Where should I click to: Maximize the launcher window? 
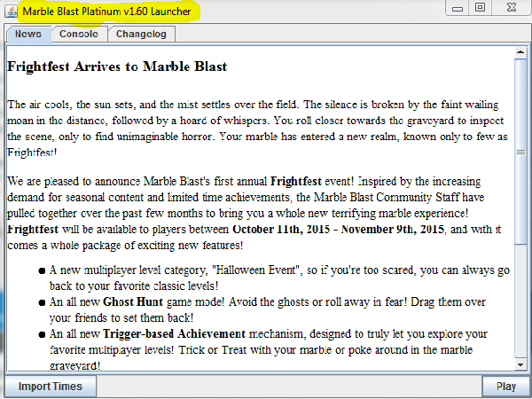click(x=480, y=7)
